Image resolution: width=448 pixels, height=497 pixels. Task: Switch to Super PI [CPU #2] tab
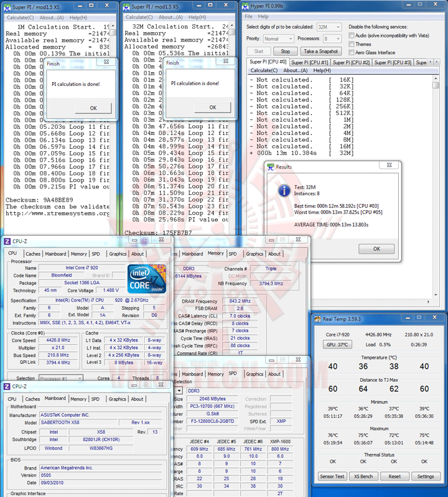point(351,62)
